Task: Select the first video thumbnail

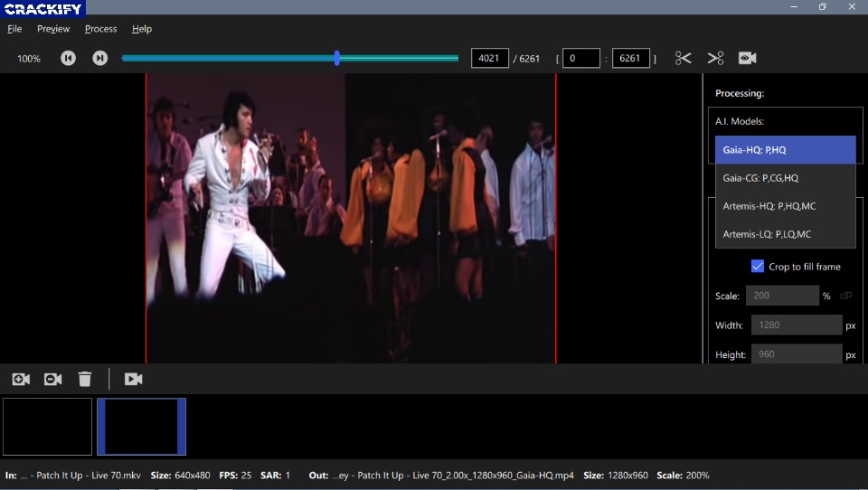Action: click(x=47, y=427)
